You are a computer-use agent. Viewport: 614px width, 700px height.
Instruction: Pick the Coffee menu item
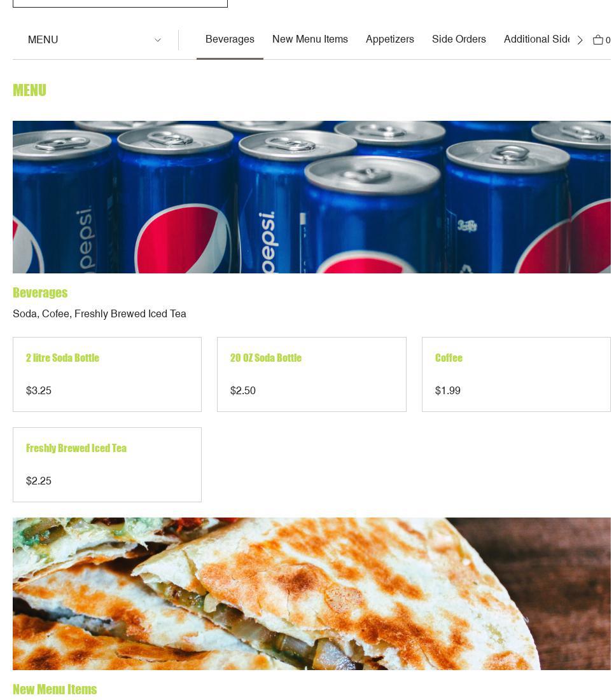[x=516, y=374]
